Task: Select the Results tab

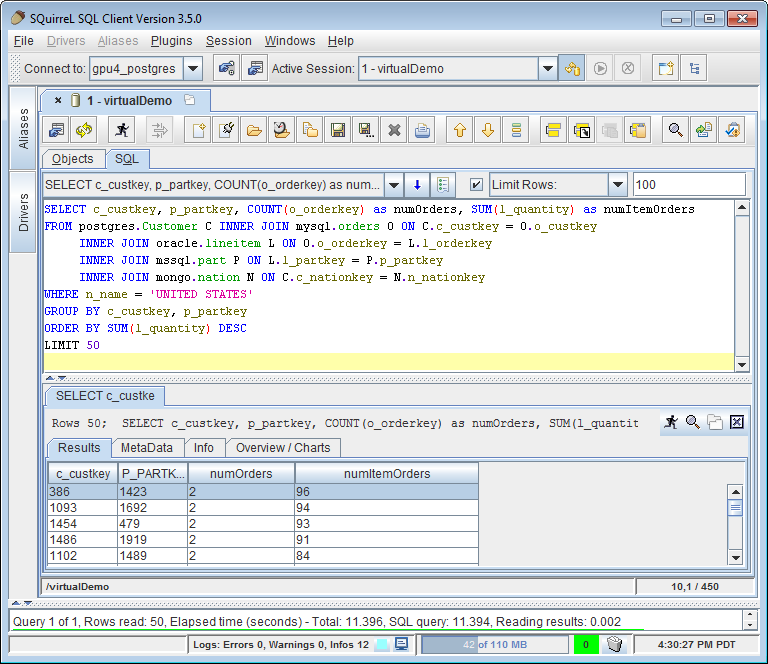Action: [79, 448]
